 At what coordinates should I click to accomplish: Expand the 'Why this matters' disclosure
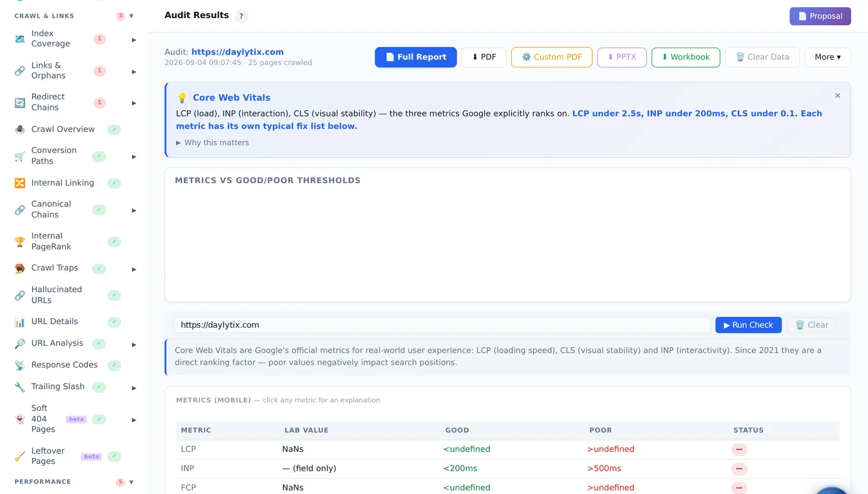click(212, 143)
